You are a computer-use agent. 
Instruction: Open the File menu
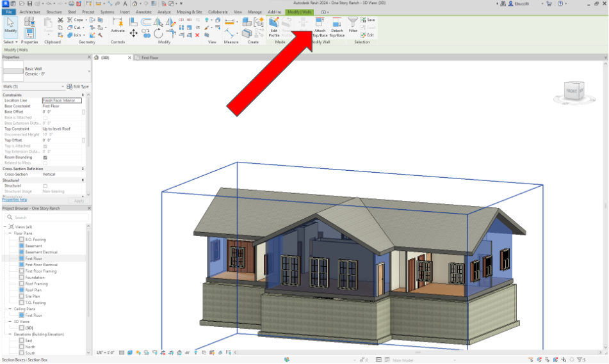point(8,12)
